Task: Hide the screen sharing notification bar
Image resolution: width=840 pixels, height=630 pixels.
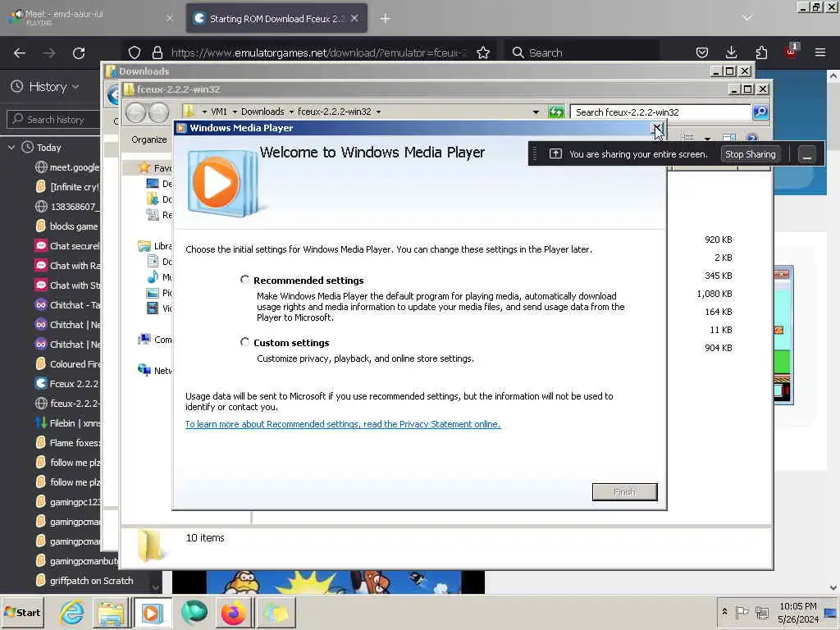Action: 807,155
